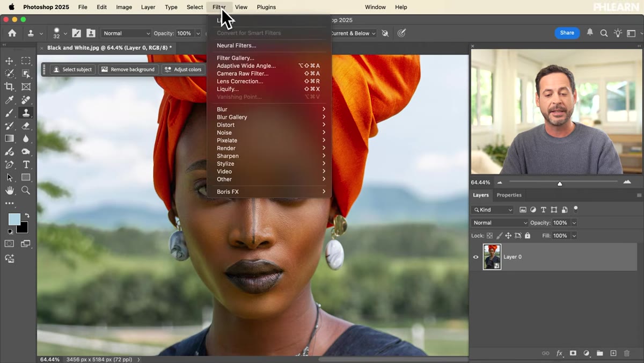Select the Rectangle shape tool
The width and height of the screenshot is (644, 363).
coord(26,178)
